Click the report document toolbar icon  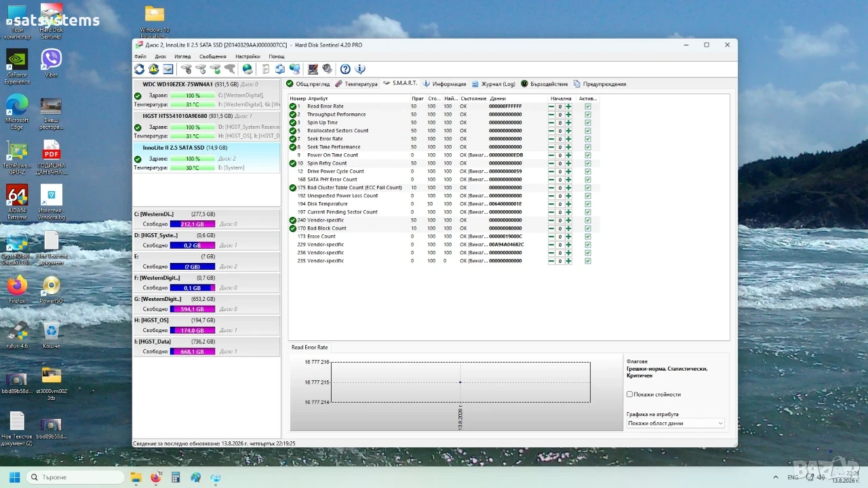[265, 69]
